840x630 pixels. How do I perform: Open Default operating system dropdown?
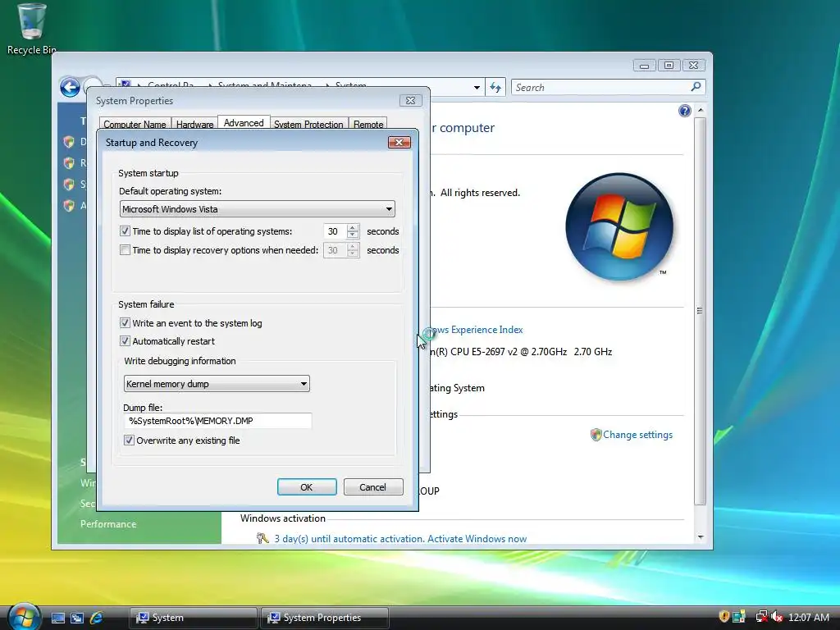257,209
